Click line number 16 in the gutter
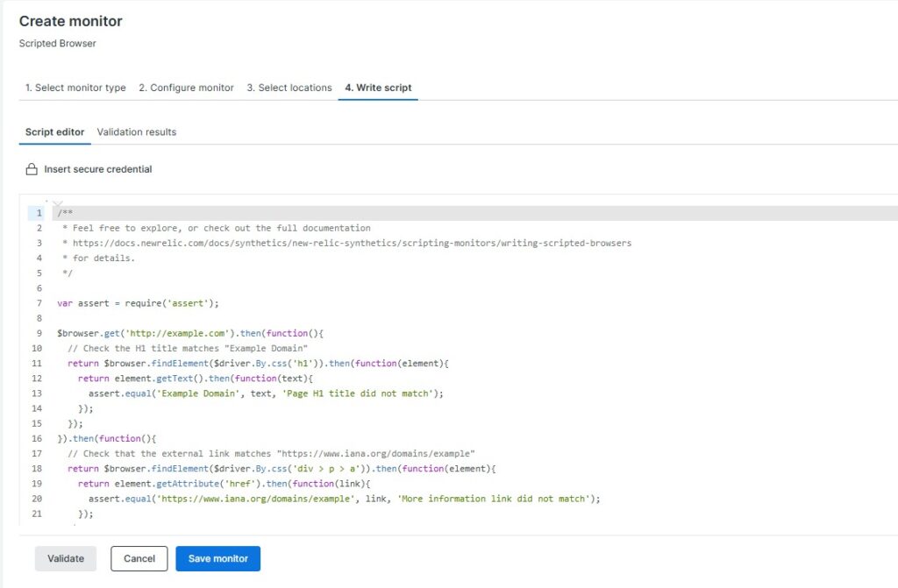Image resolution: width=898 pixels, height=588 pixels. point(38,438)
